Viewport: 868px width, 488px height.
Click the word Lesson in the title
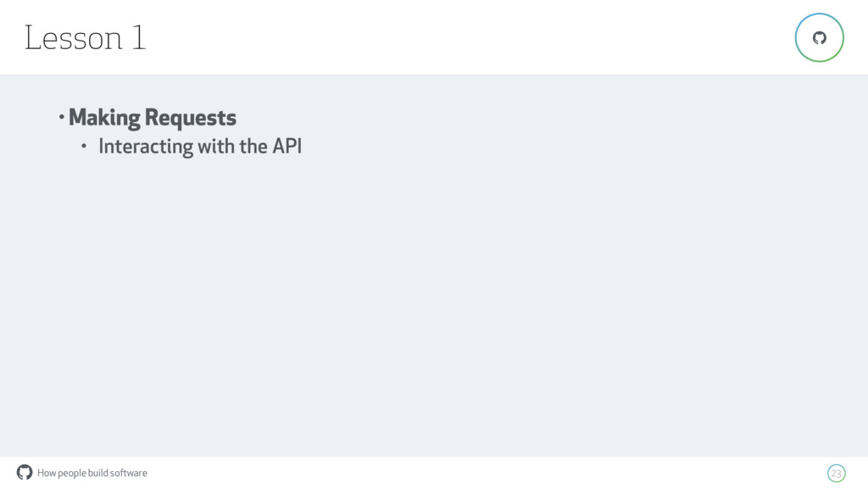point(73,38)
